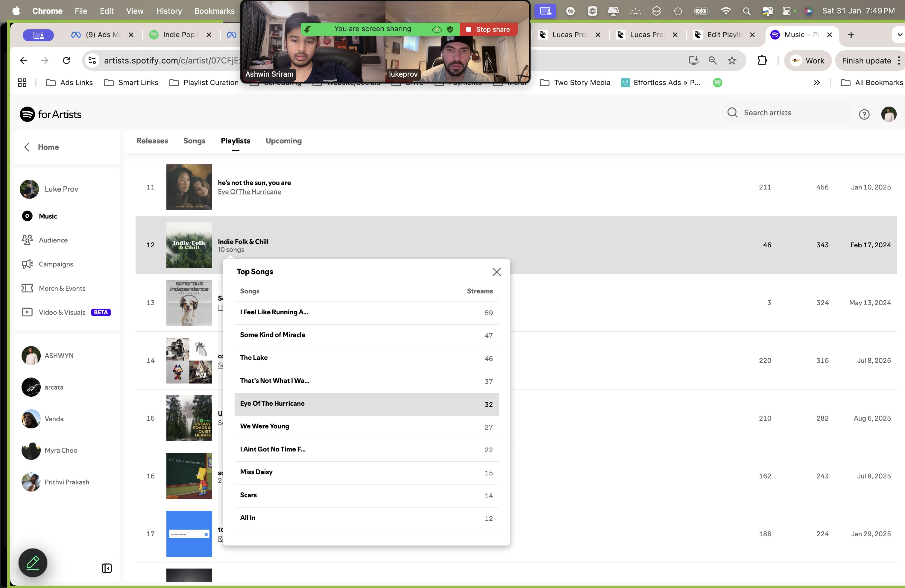Open the help question mark icon
Image resolution: width=905 pixels, height=588 pixels.
tap(864, 114)
